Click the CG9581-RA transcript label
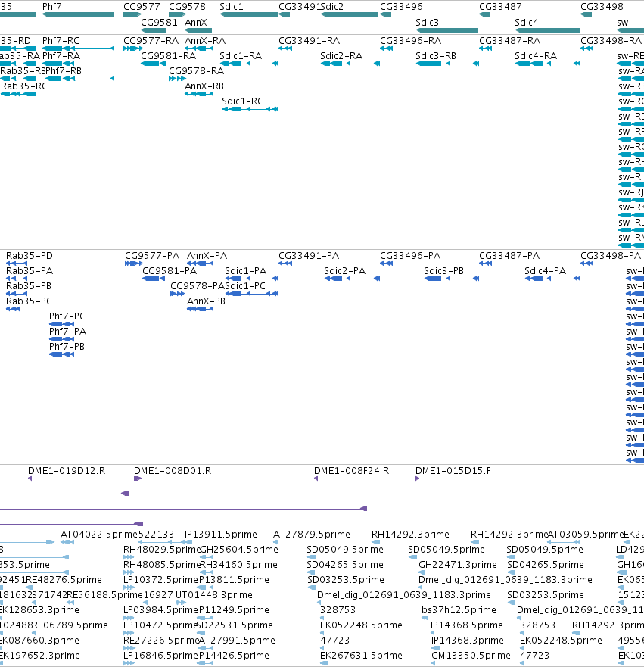Viewport: 644px width, 667px height. coord(168,56)
